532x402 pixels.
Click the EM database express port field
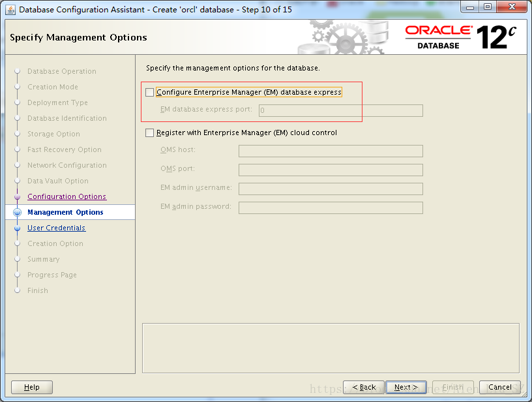pyautogui.click(x=340, y=111)
